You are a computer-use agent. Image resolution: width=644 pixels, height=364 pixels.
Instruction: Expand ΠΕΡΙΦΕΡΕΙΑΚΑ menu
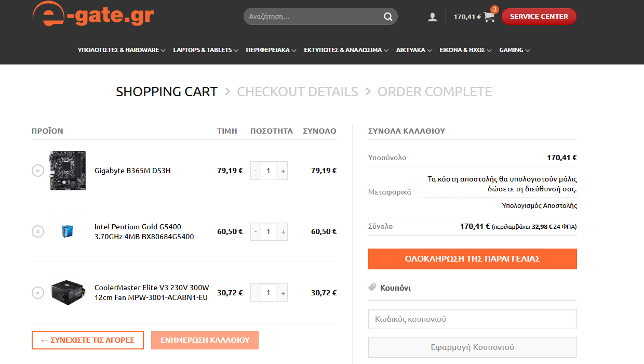coord(271,50)
